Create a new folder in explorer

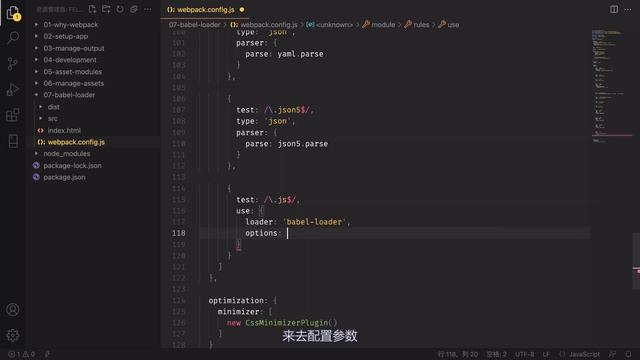click(106, 9)
